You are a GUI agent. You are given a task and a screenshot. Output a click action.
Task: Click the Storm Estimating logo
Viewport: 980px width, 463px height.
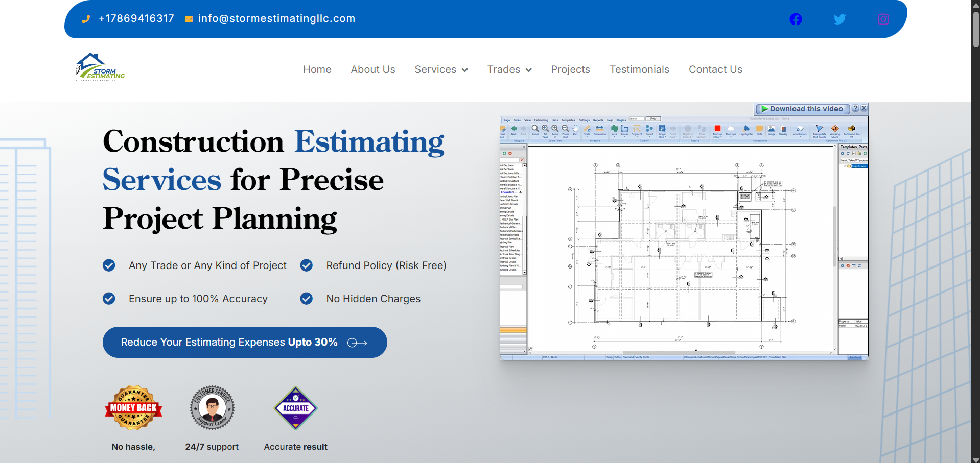100,67
